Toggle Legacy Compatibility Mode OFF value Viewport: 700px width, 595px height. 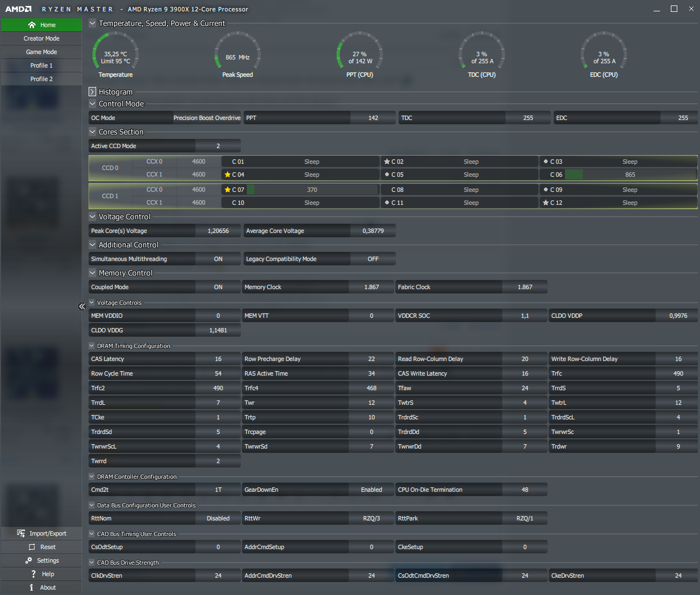point(373,259)
